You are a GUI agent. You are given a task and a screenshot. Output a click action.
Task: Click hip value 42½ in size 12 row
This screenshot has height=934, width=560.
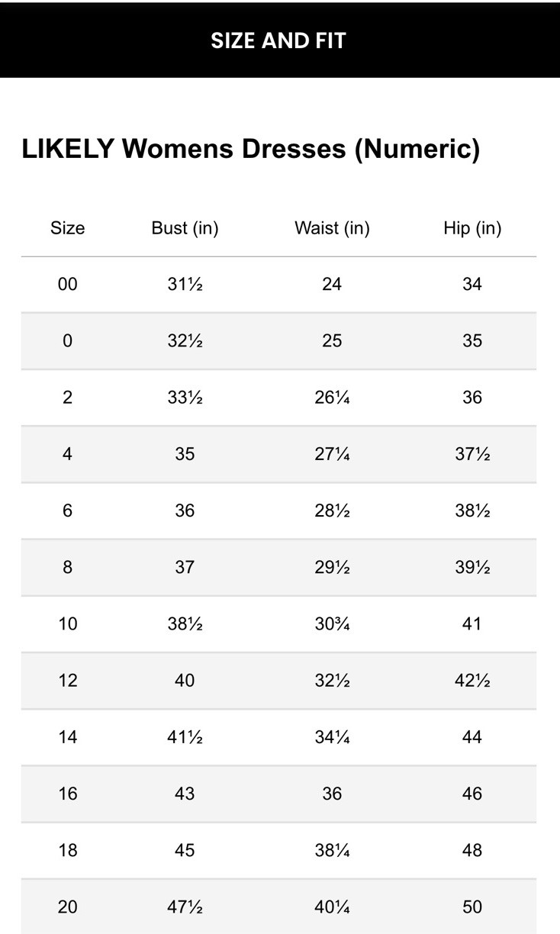click(472, 680)
